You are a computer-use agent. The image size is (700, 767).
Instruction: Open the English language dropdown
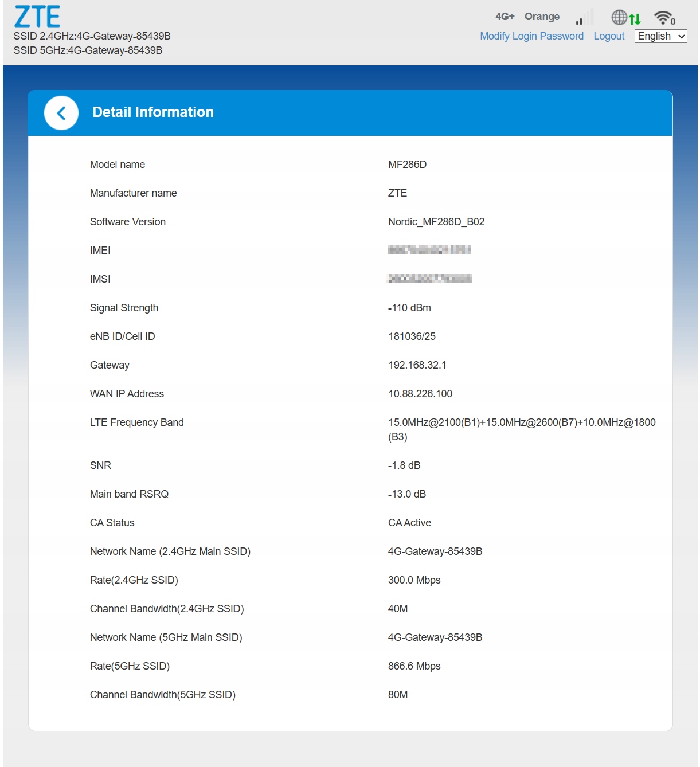point(660,36)
